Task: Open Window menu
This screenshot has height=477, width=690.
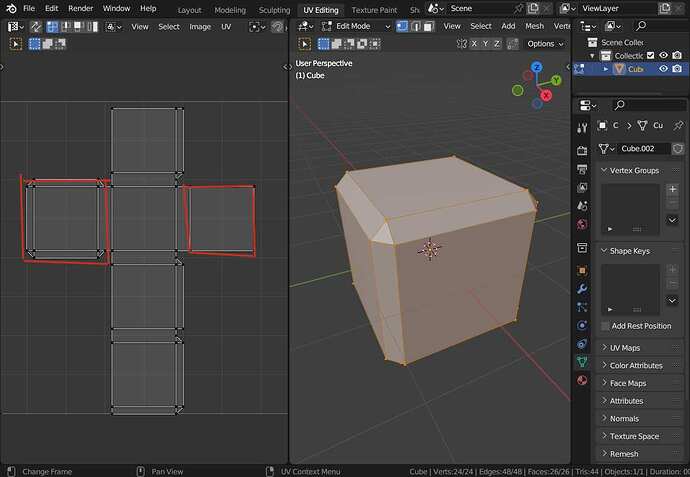Action: [x=116, y=8]
